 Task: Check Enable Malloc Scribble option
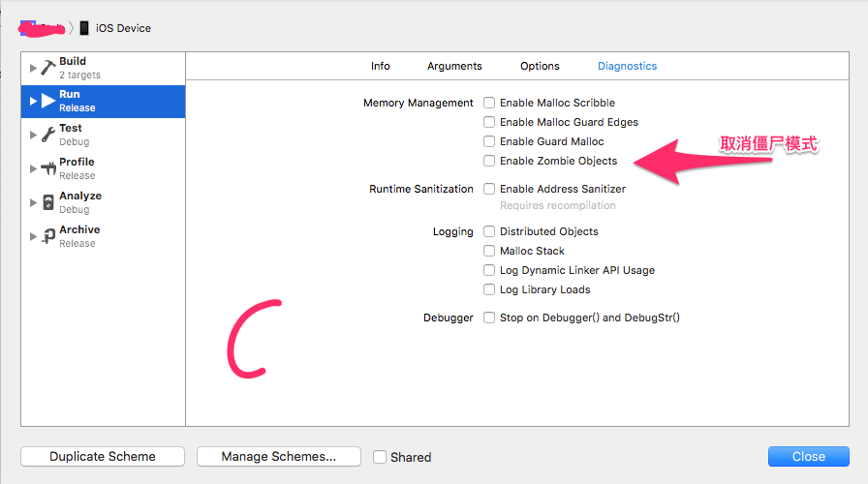pos(490,103)
